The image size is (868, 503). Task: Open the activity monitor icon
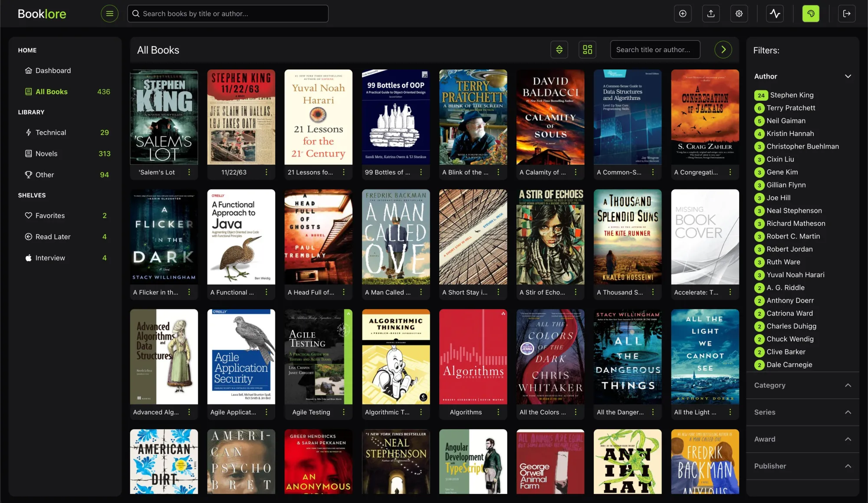coord(775,13)
